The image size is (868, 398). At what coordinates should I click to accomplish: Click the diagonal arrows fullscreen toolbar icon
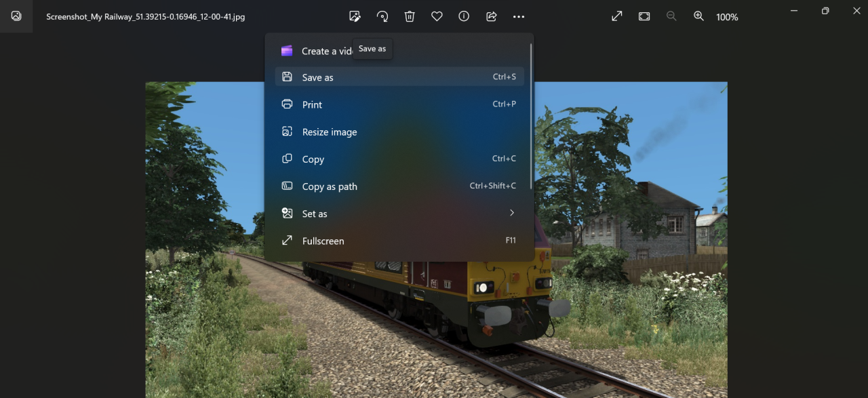point(617,16)
